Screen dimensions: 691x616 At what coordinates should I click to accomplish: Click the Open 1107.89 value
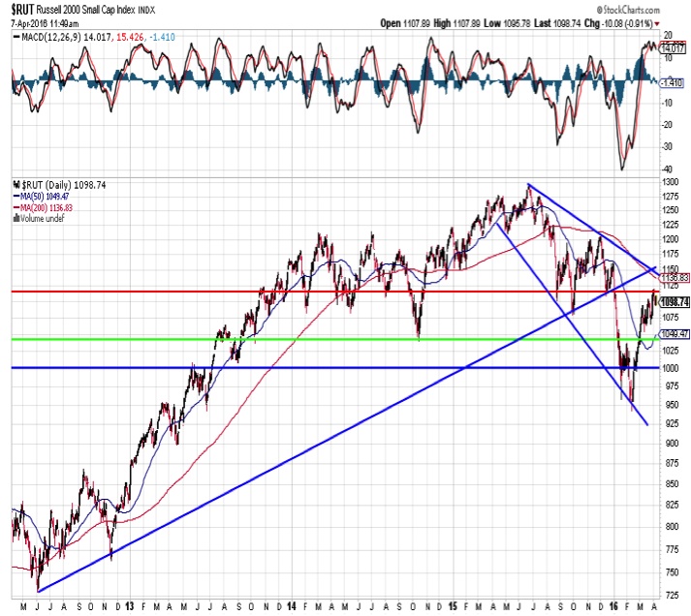(405, 24)
